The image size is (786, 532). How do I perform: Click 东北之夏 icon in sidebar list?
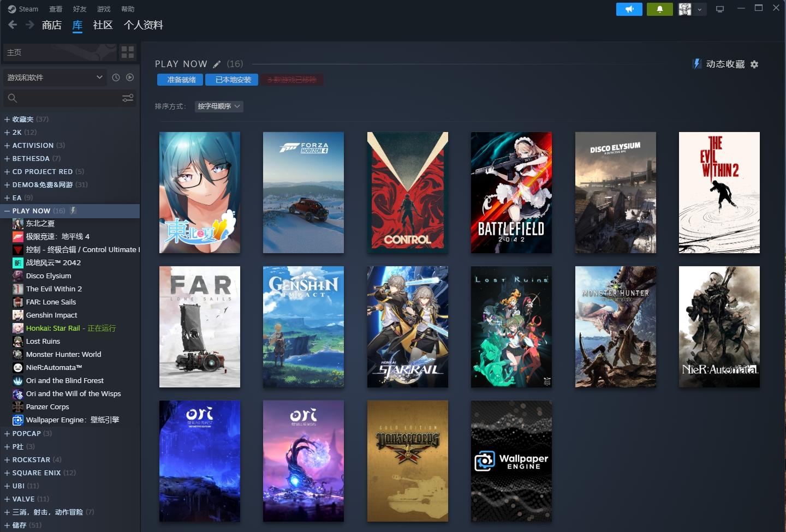point(18,223)
